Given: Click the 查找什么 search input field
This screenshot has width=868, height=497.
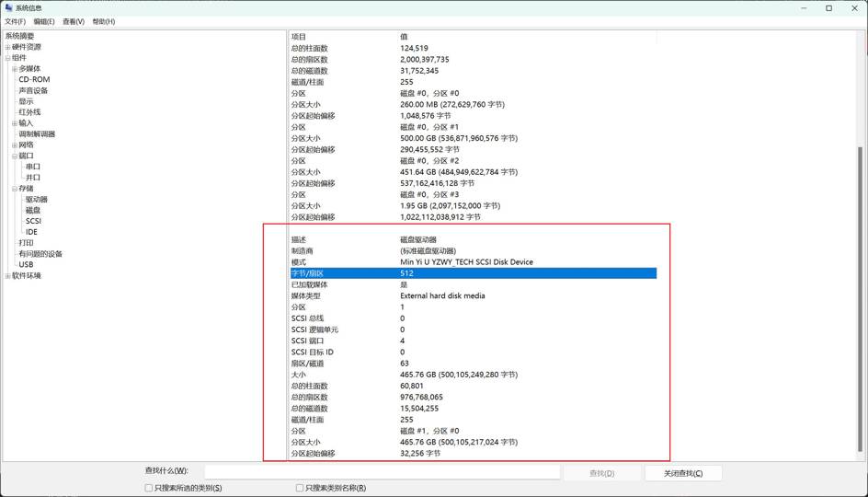Looking at the screenshot, I should pos(382,472).
